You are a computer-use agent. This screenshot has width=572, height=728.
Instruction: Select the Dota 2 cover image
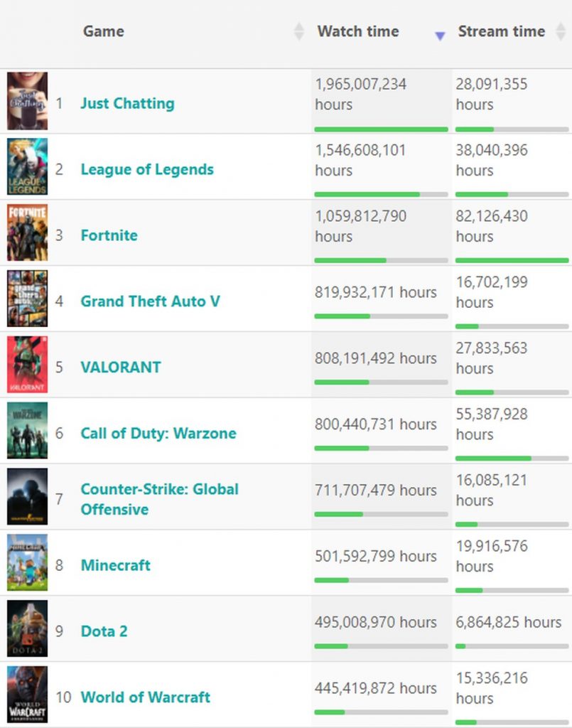(x=28, y=629)
